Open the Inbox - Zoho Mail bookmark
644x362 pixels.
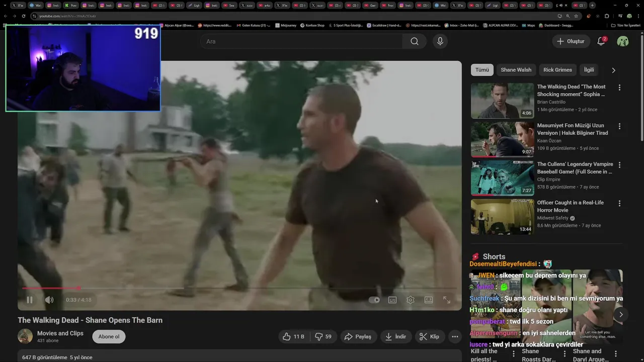[x=462, y=25]
